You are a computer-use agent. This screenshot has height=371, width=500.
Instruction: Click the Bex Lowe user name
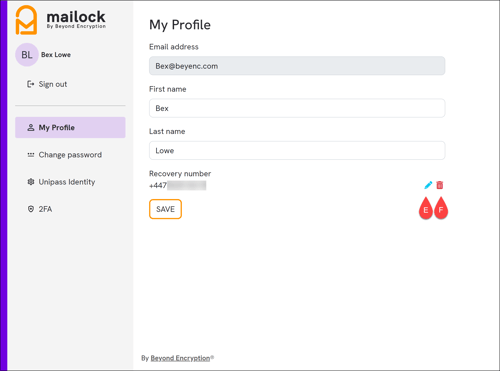pyautogui.click(x=56, y=55)
